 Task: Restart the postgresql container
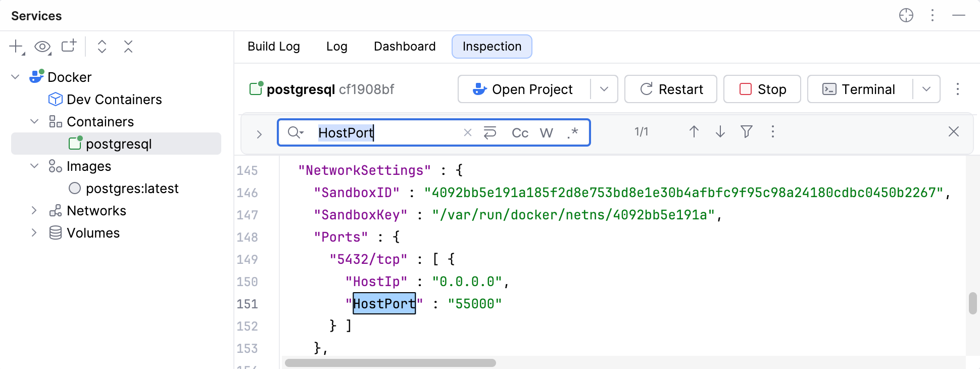671,89
